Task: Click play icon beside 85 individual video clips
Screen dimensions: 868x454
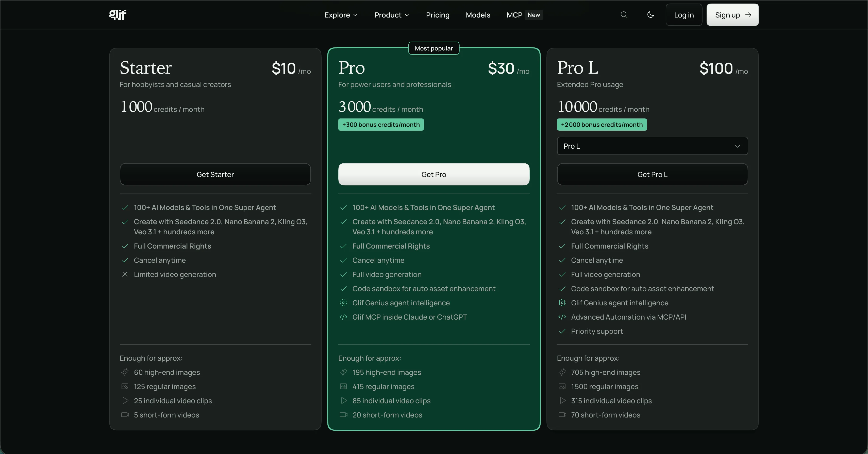Action: click(344, 400)
